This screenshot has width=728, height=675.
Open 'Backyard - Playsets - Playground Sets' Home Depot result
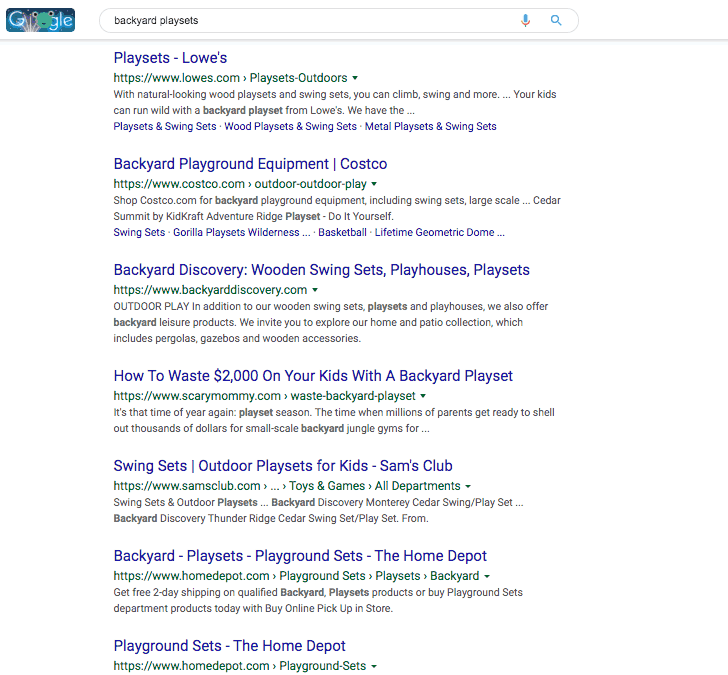coord(300,556)
